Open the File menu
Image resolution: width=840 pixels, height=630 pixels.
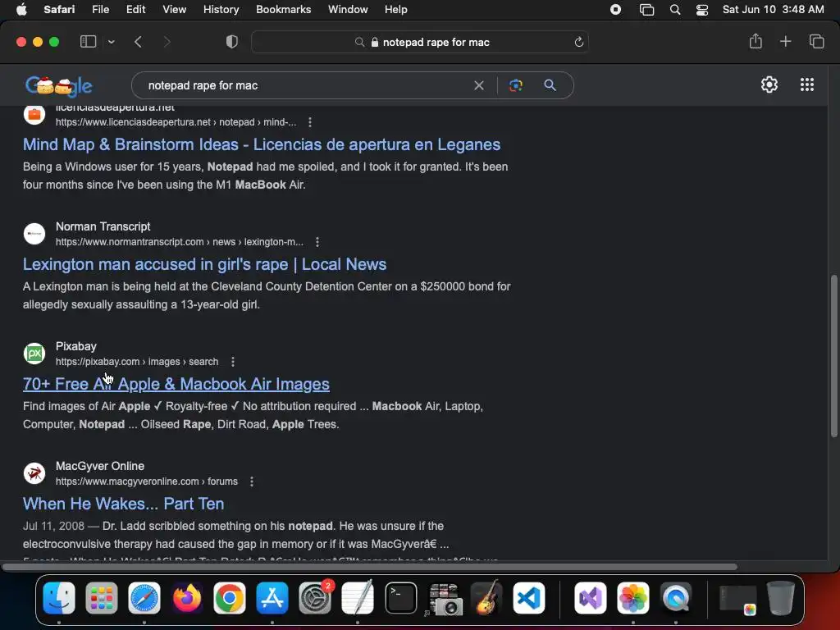[100, 10]
